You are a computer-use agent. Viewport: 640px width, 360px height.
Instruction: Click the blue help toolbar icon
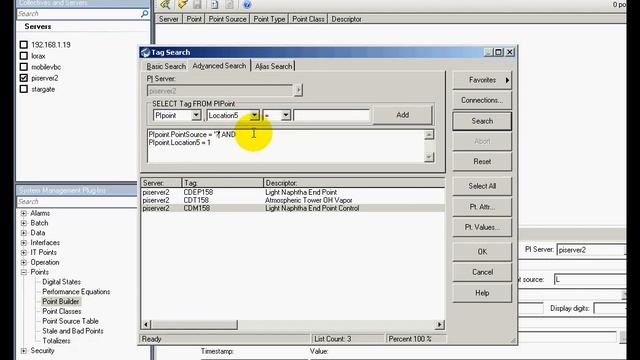click(x=247, y=4)
